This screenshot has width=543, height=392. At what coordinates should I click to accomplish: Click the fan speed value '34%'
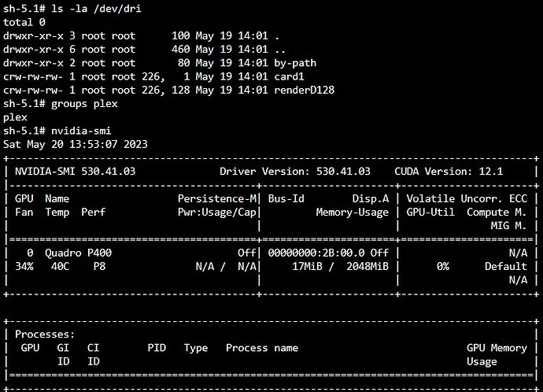(24, 267)
